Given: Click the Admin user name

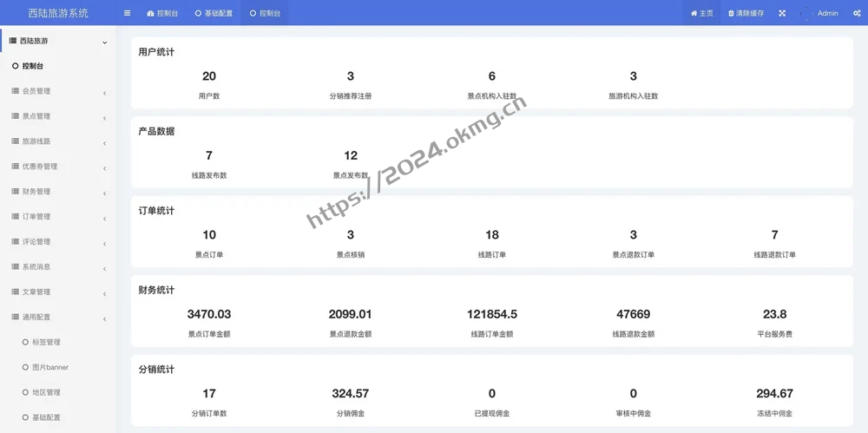Looking at the screenshot, I should 827,13.
